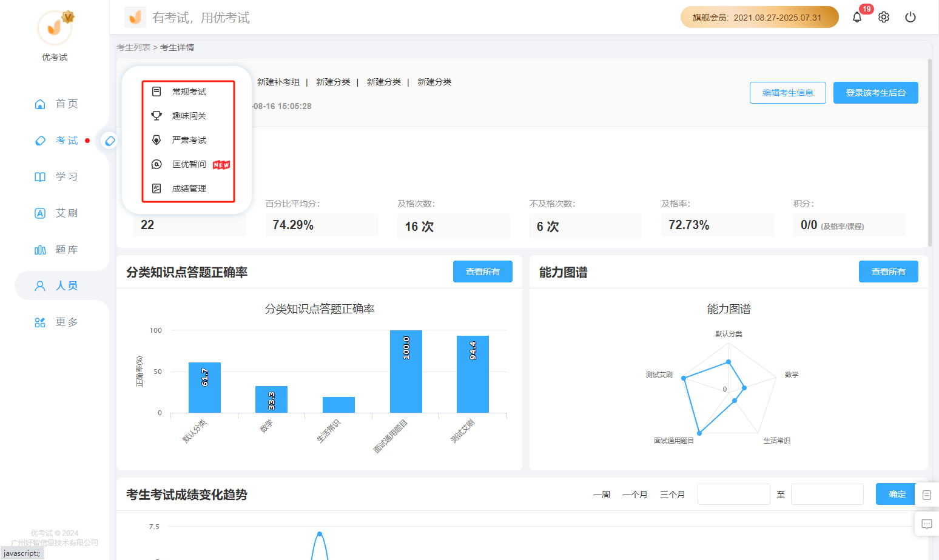
Task: Select 一个月 time range
Action: click(634, 495)
